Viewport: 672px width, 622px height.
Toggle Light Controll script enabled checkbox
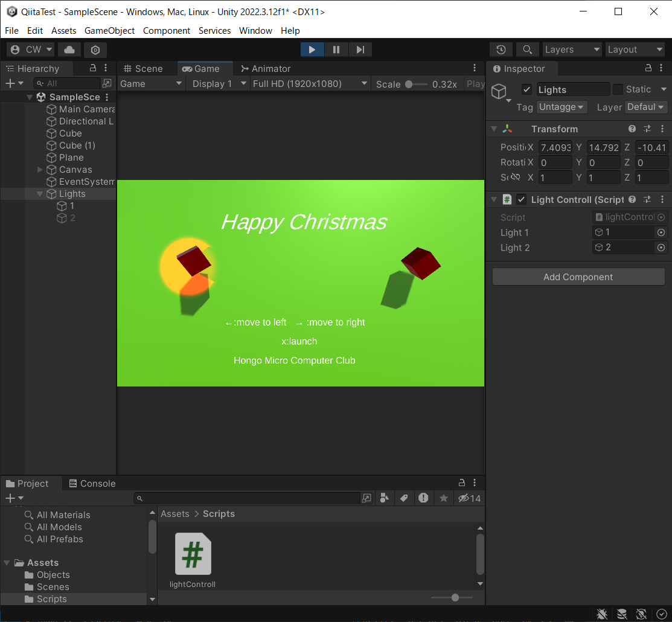tap(521, 199)
